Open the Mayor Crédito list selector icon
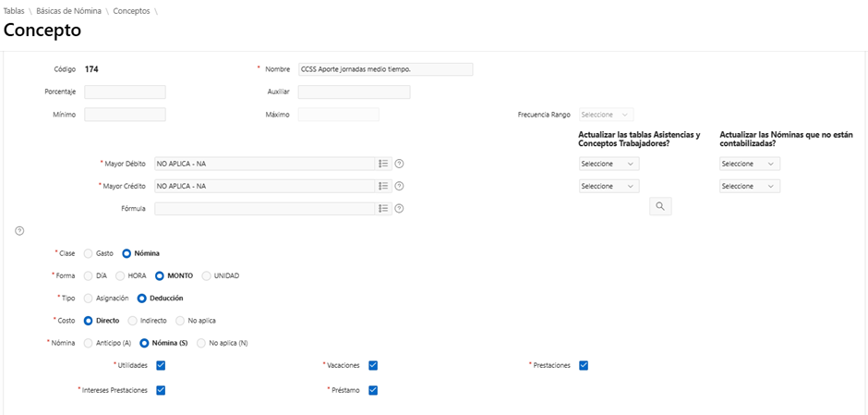The height and width of the screenshot is (415, 868). pyautogui.click(x=383, y=186)
